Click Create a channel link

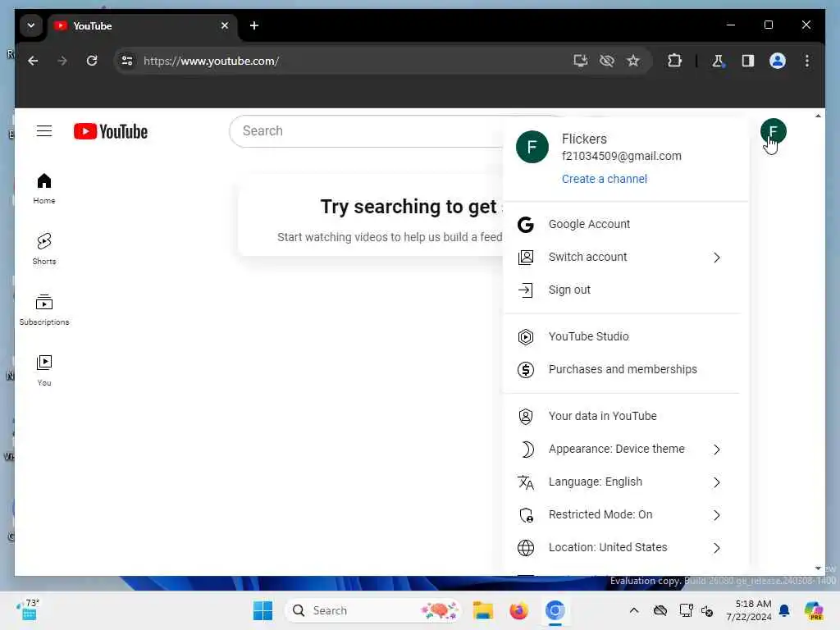(605, 179)
